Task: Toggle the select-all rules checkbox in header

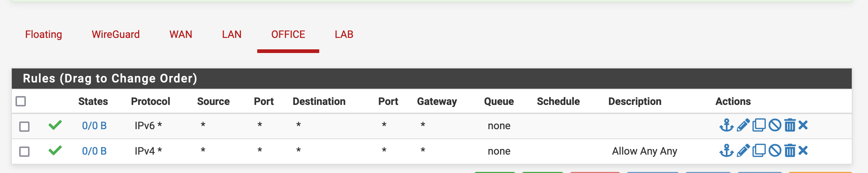Action: pyautogui.click(x=21, y=101)
